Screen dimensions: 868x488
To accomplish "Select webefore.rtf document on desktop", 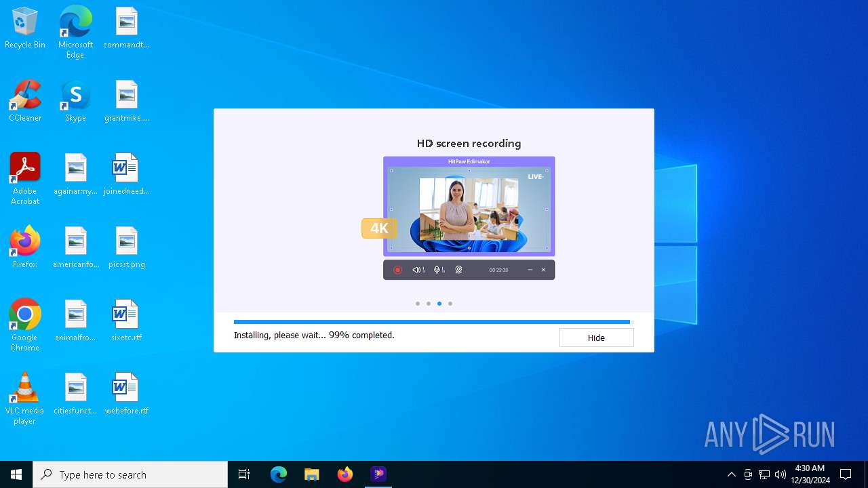I will [x=126, y=394].
